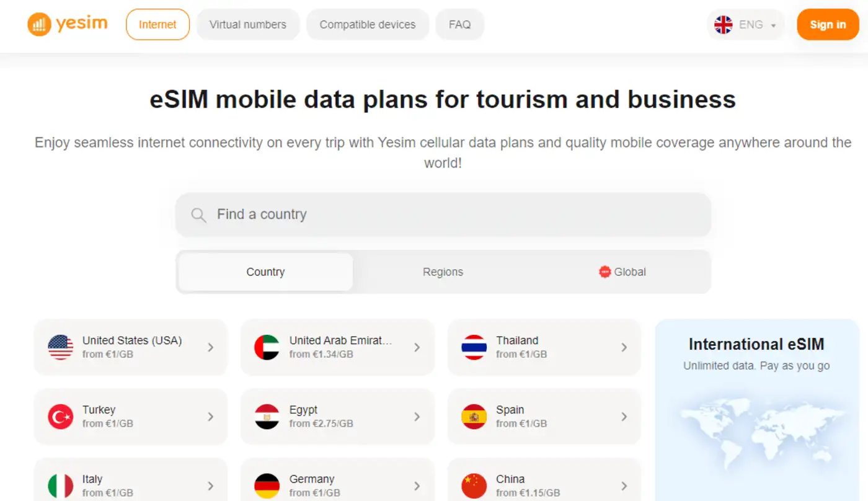
Task: Expand the Thailand plans chevron arrow
Action: 624,347
